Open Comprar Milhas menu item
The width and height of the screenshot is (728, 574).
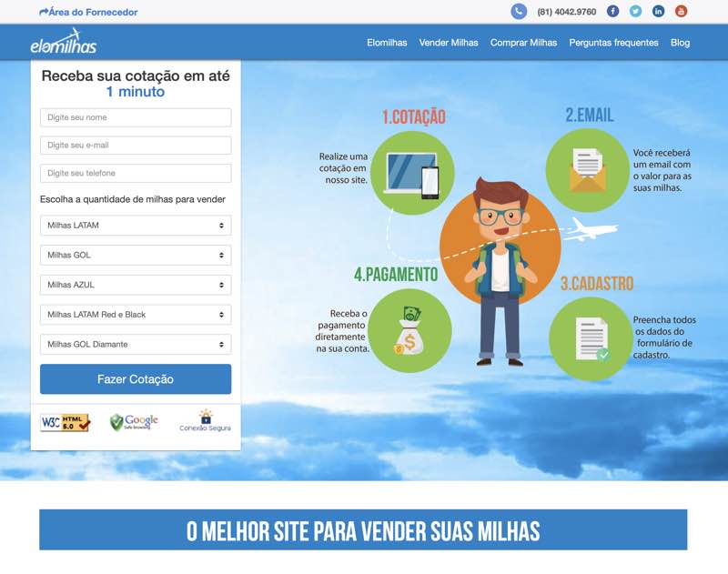point(523,43)
